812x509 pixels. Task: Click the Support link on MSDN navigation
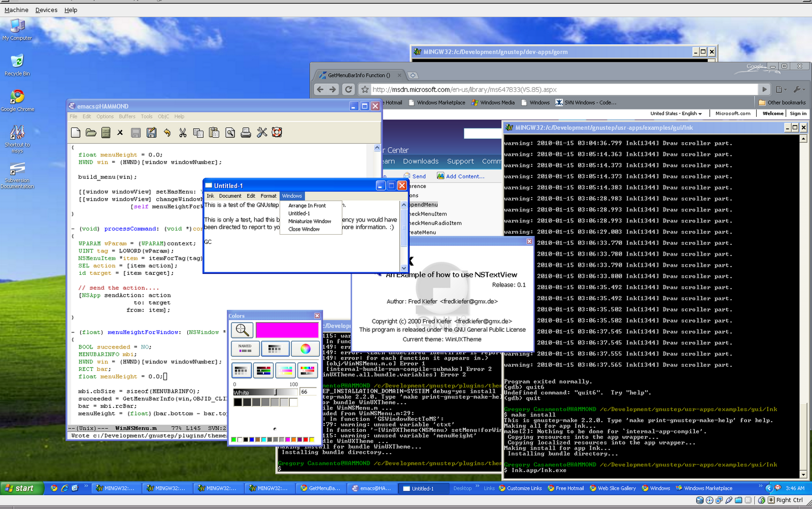point(460,162)
